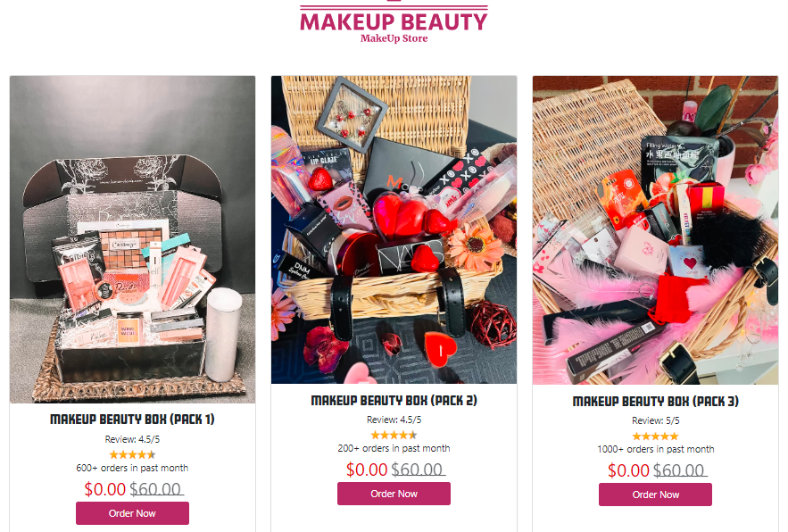Viewport: 788px width, 532px height.
Task: Select the Makeup Beauty Box (Pack 2) title
Action: (x=394, y=401)
